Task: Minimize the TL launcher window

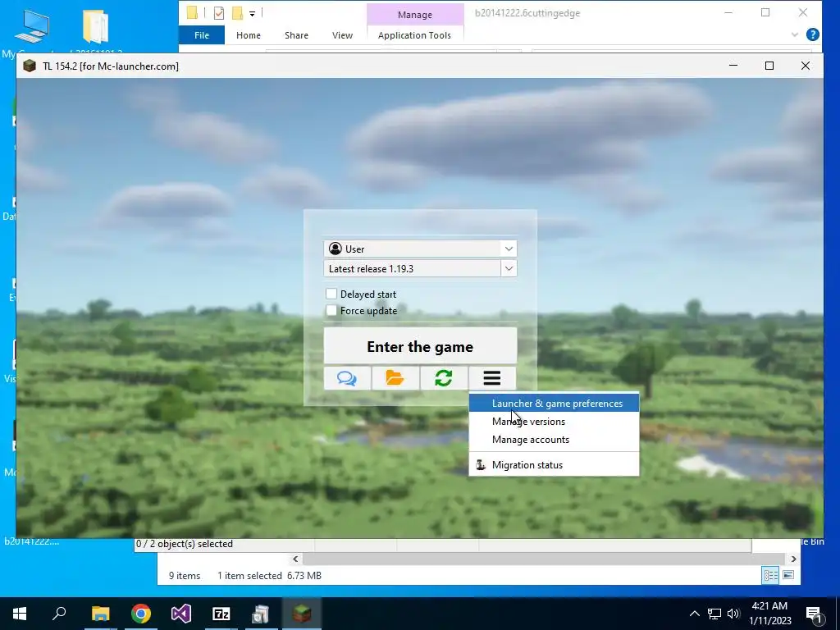Action: pyautogui.click(x=733, y=66)
